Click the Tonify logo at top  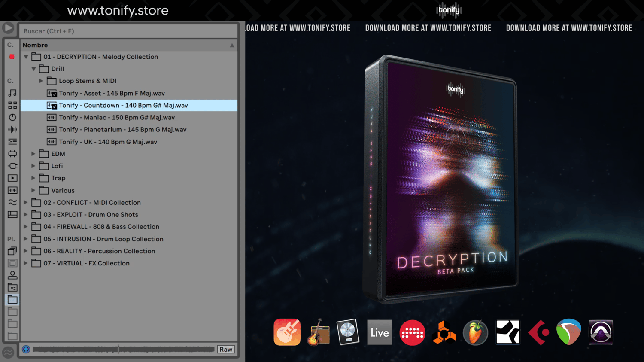coord(449,10)
